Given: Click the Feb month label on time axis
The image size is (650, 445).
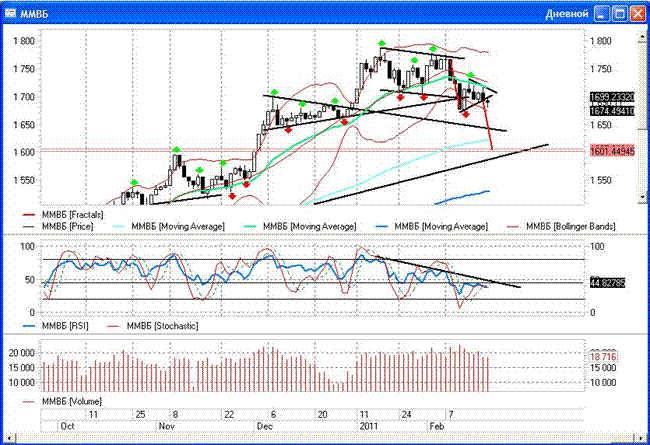Looking at the screenshot, I should click(437, 426).
